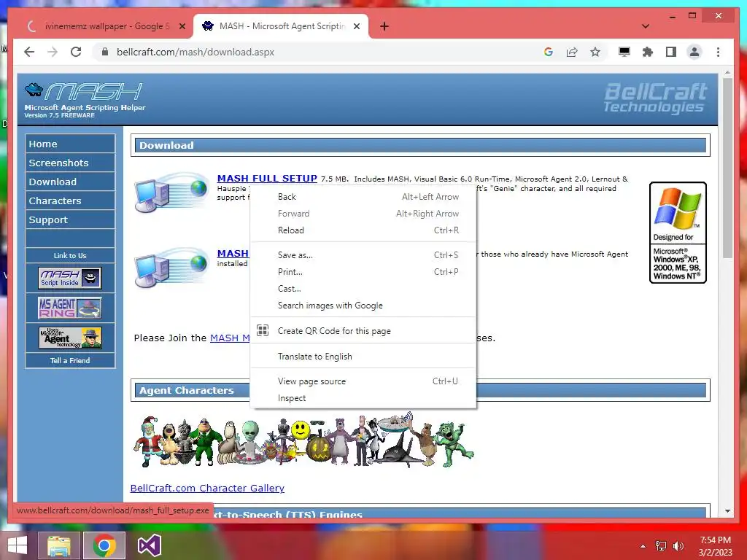Switch to the ivinememz wallpaper Google tab
The width and height of the screenshot is (747, 560).
(105, 26)
